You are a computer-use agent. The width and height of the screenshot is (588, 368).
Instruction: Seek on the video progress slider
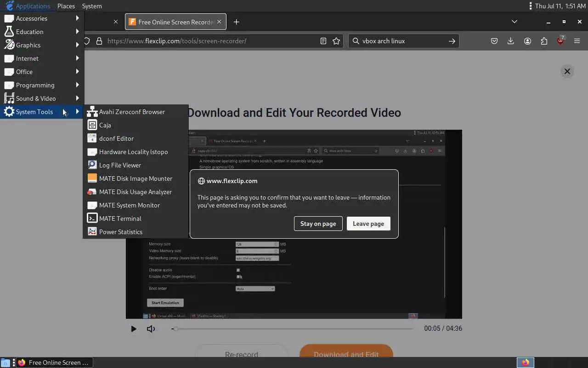pos(293,329)
